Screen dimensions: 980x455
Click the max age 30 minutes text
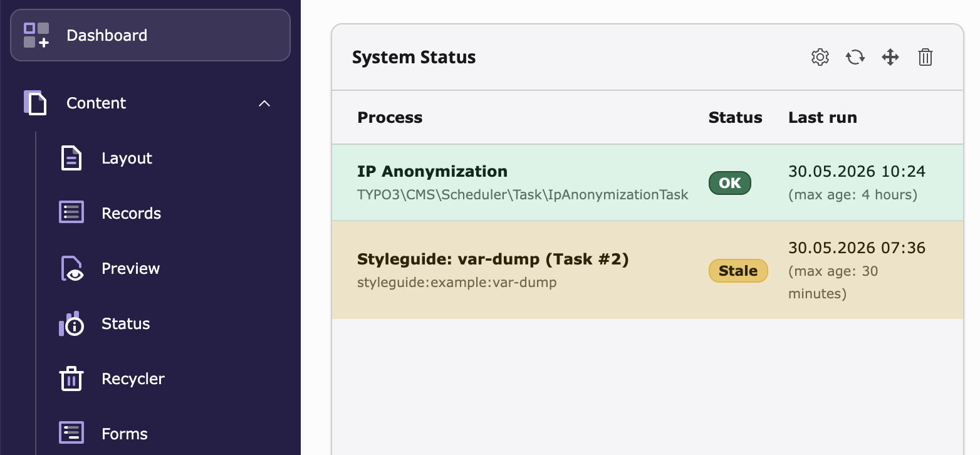pyautogui.click(x=833, y=282)
